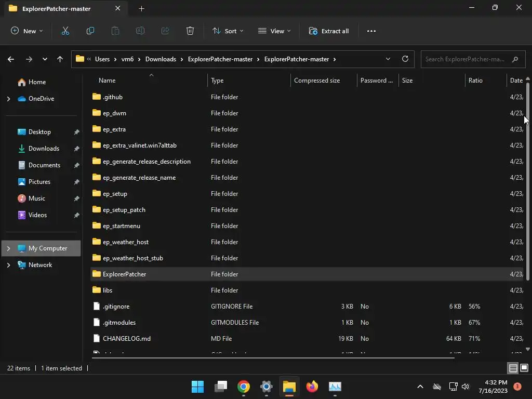532x399 pixels.
Task: Switch to details view layout icon
Action: click(x=513, y=368)
